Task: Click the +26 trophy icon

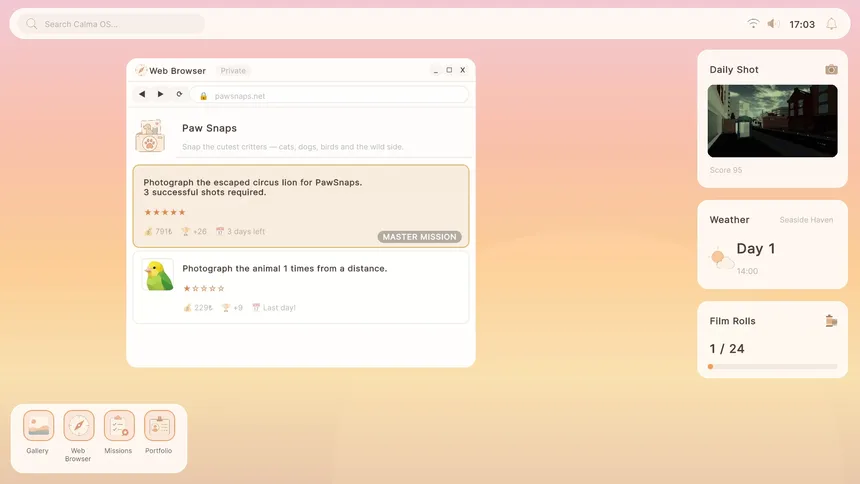Action: coord(185,232)
